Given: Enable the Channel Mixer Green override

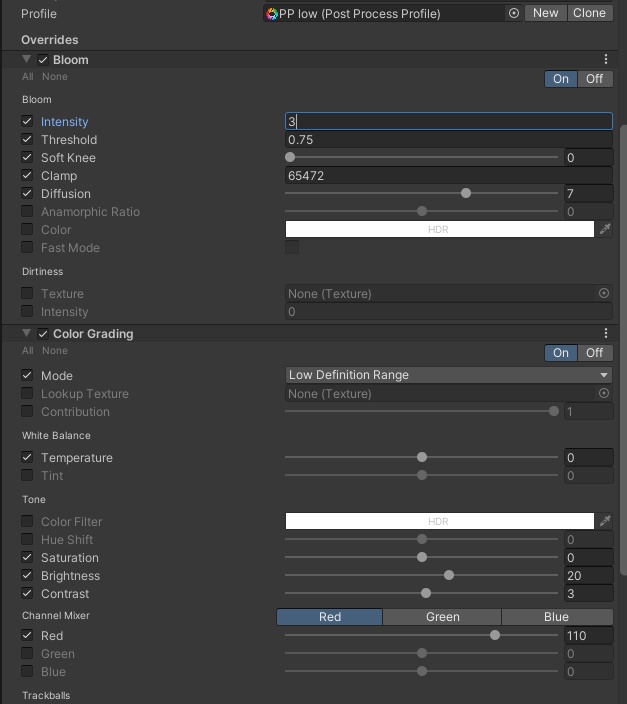Looking at the screenshot, I should pyautogui.click(x=27, y=653).
